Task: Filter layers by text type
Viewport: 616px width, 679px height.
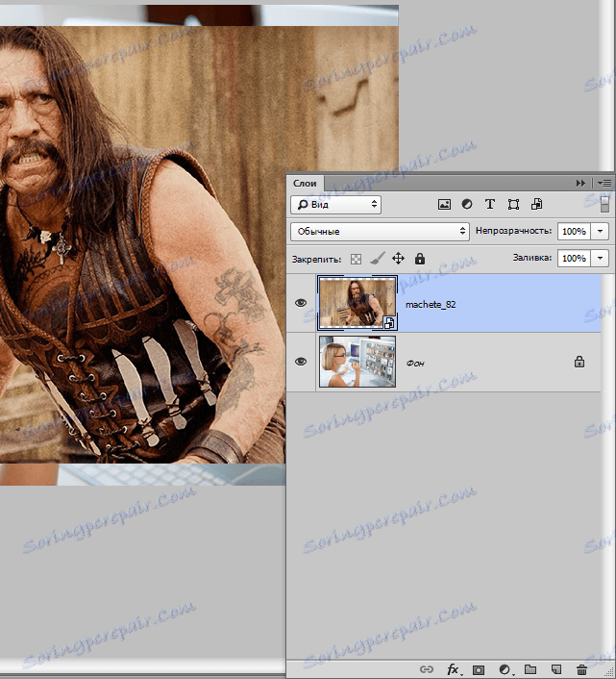Action: [490, 205]
